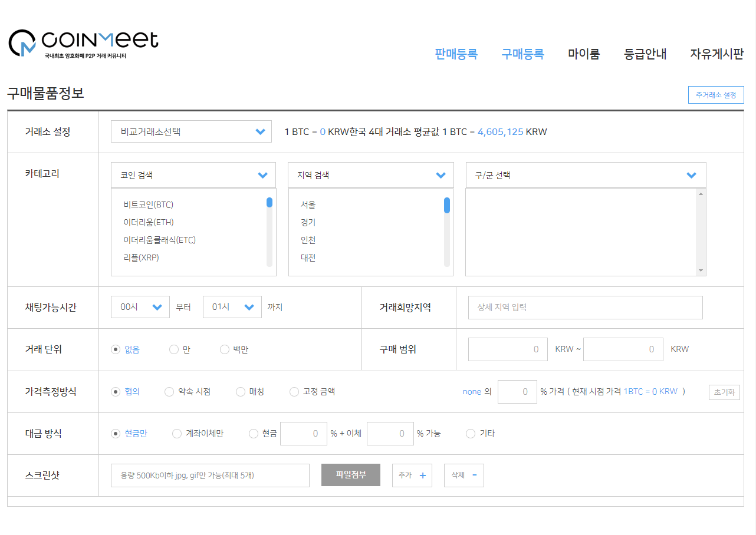Click the minus icon on 삭제 button
The width and height of the screenshot is (756, 535).
[475, 475]
